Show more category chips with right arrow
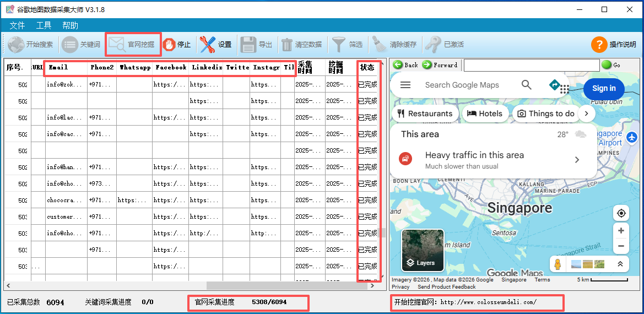 (587, 113)
